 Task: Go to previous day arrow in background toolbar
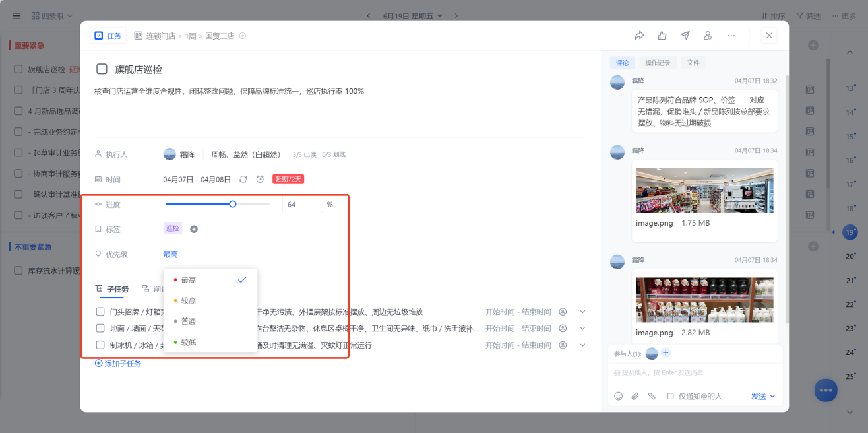(369, 16)
